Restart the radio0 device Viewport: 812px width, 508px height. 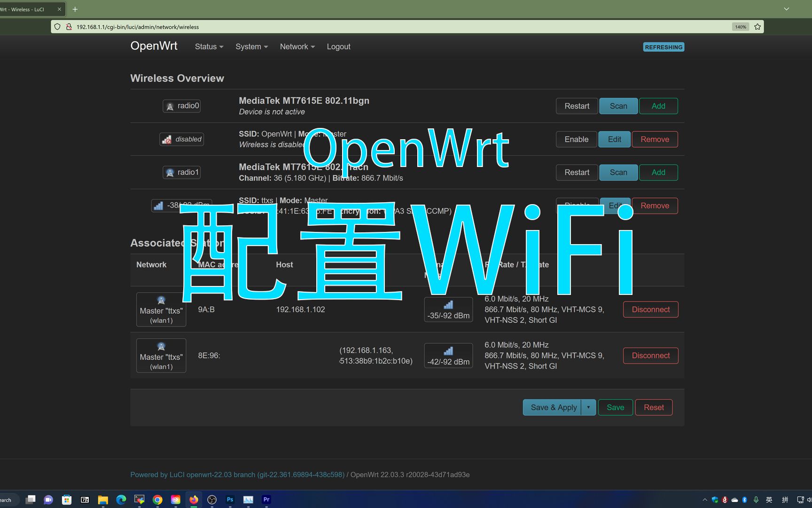[577, 106]
